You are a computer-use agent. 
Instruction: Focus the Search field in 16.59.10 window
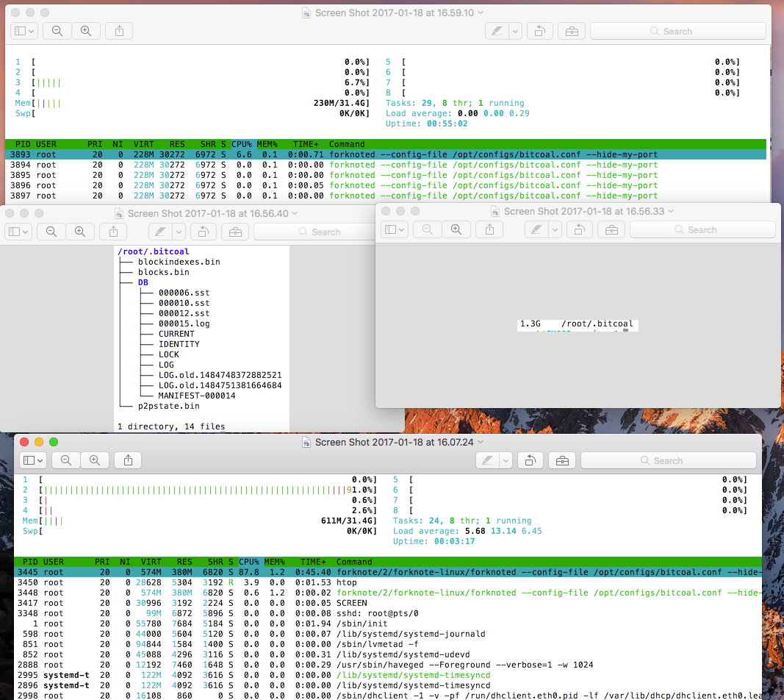click(x=678, y=31)
